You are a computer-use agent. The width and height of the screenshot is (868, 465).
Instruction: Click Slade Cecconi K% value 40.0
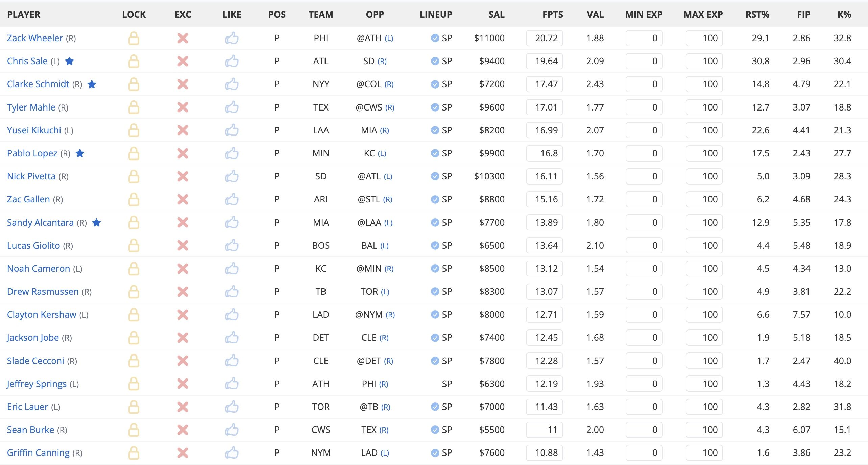click(x=842, y=361)
